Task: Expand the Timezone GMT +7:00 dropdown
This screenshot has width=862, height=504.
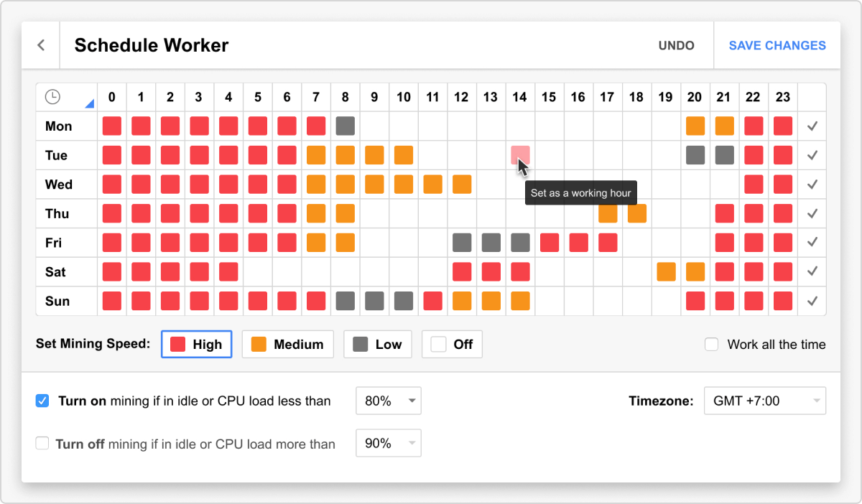Action: click(765, 401)
